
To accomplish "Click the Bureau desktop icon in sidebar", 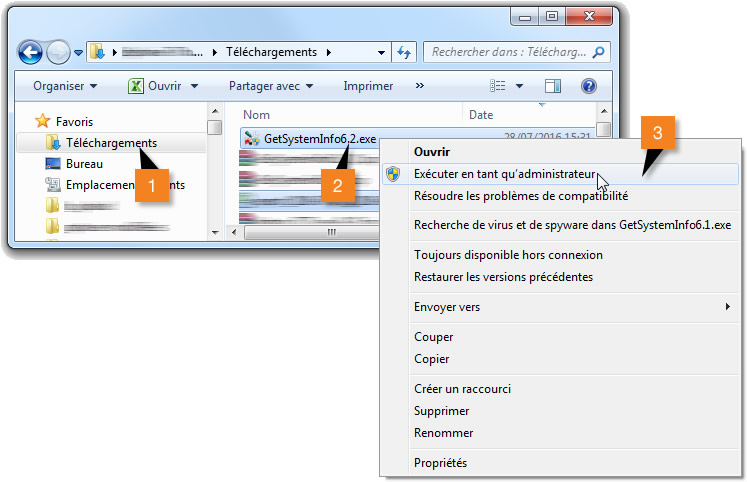I will [53, 163].
